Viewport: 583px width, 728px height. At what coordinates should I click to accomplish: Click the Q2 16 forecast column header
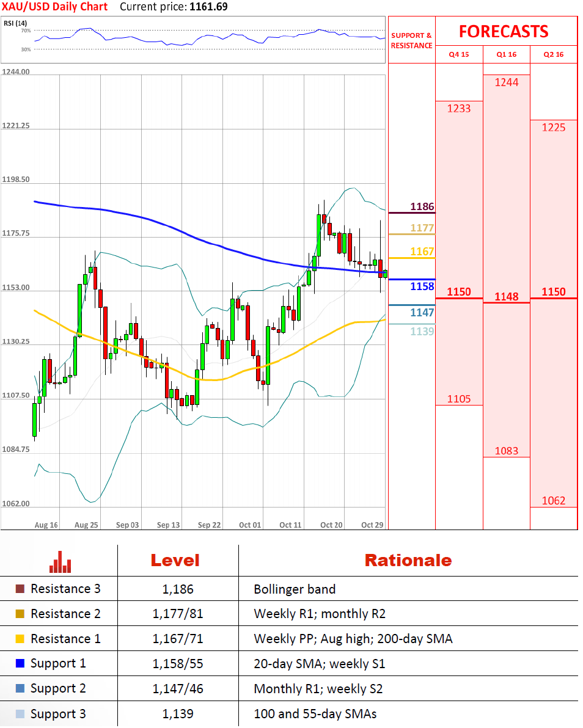click(x=554, y=54)
